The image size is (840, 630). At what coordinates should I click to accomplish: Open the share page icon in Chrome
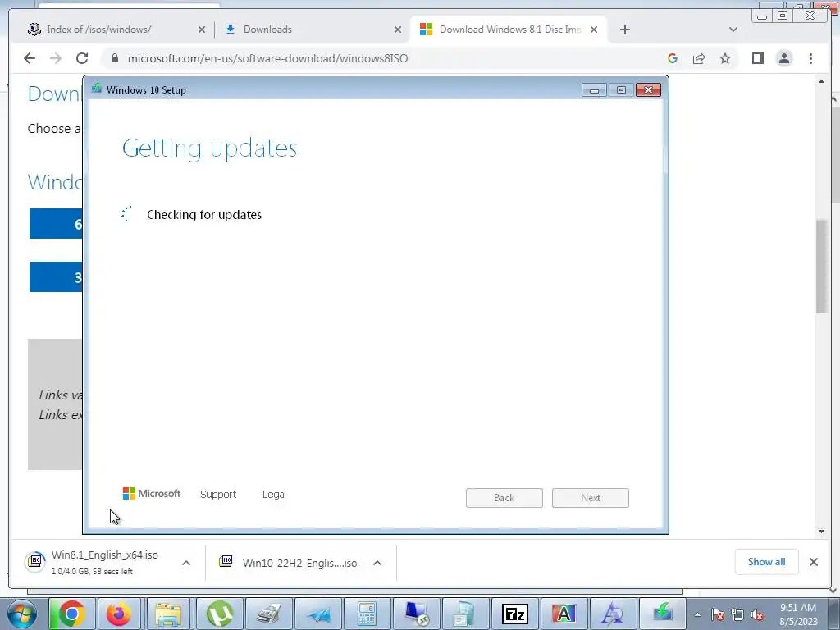coord(699,58)
